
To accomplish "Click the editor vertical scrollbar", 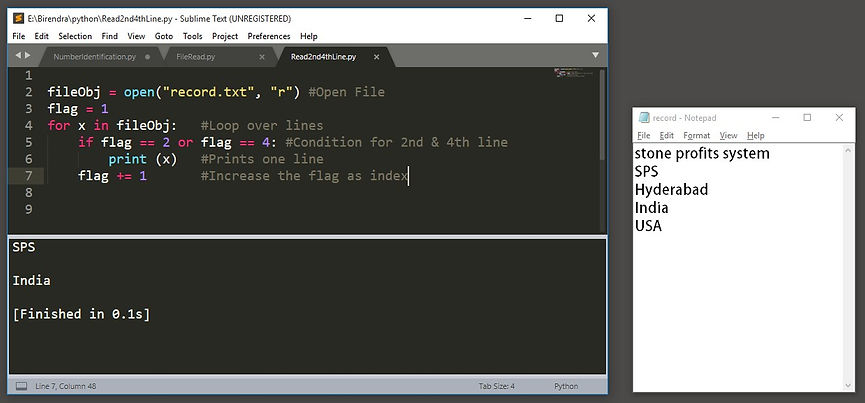I will tap(602, 115).
